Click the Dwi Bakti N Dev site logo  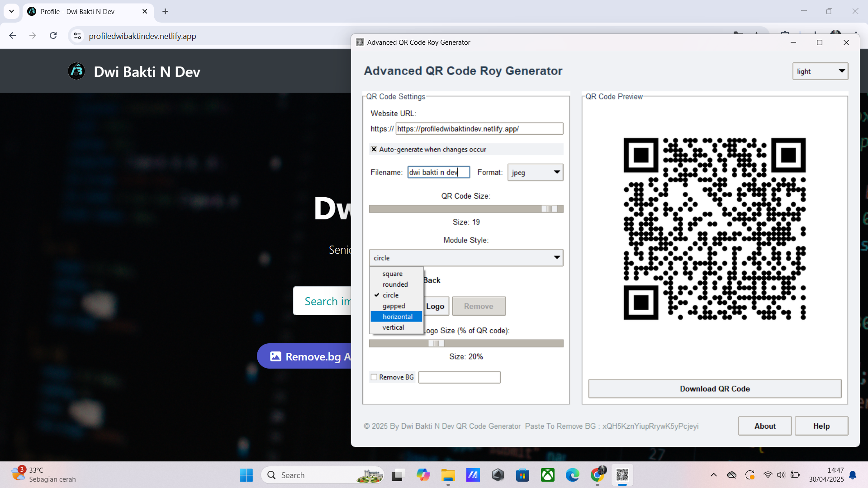click(76, 71)
